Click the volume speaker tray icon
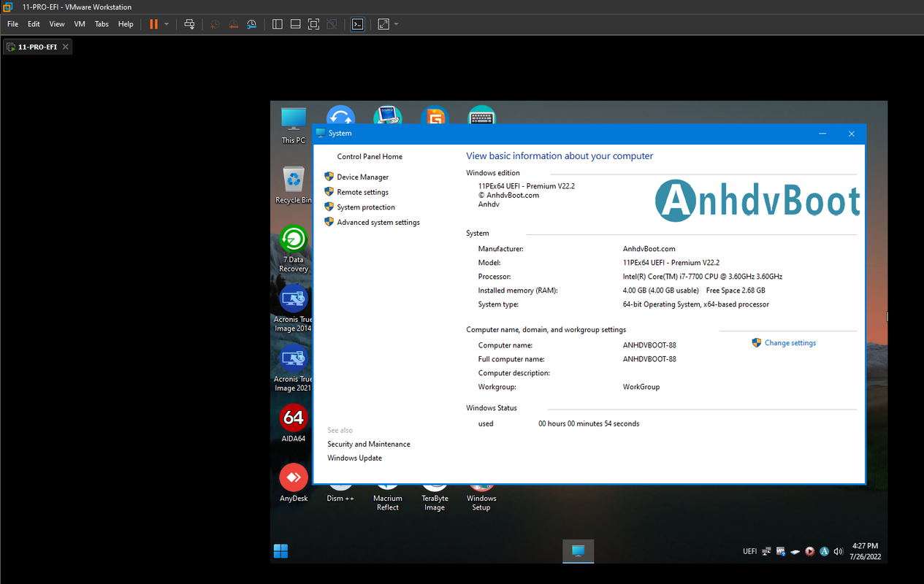The width and height of the screenshot is (924, 584). tap(838, 552)
